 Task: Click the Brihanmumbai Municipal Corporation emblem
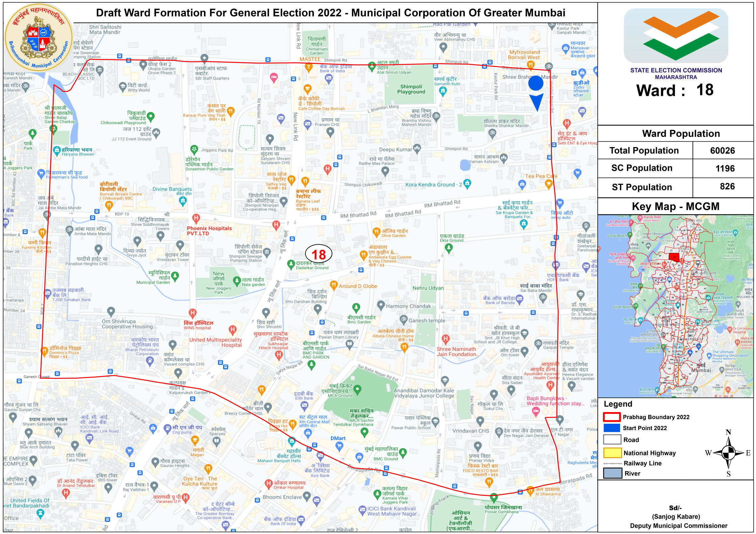click(x=39, y=38)
